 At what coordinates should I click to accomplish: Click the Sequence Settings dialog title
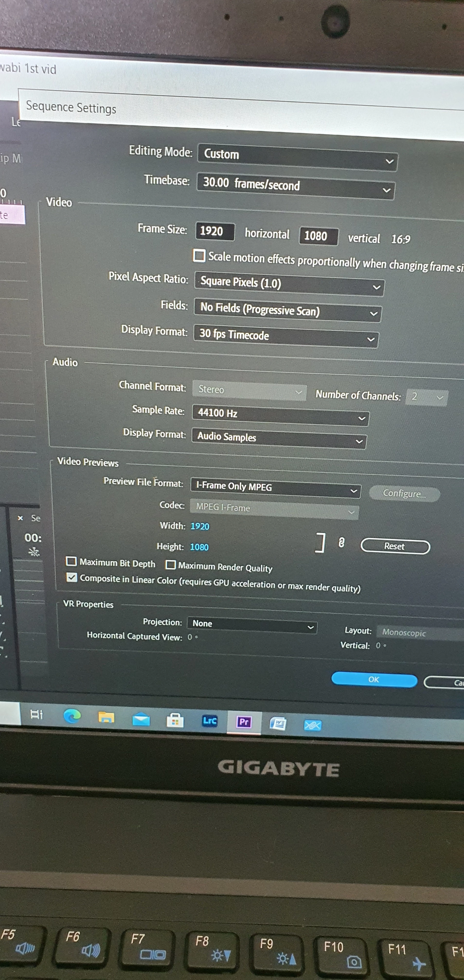(x=71, y=107)
